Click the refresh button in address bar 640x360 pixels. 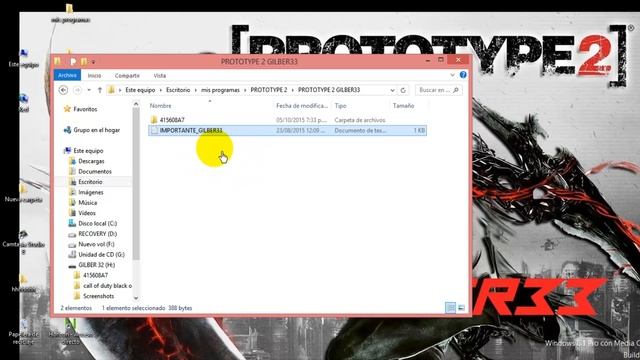403,90
